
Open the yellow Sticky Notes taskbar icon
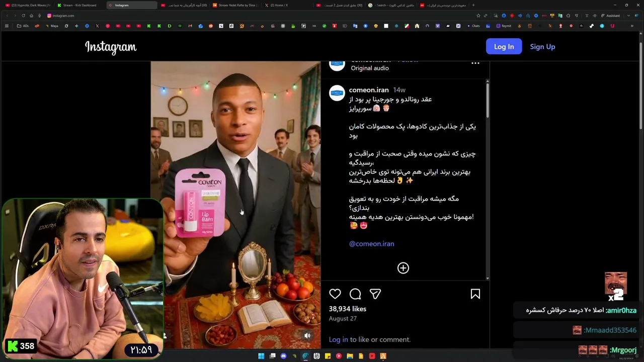click(x=328, y=356)
